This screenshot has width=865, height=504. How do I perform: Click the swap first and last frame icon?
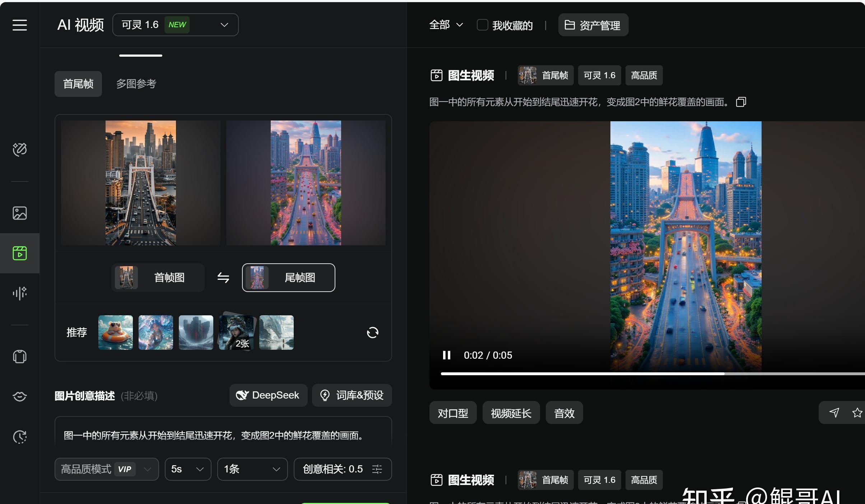pyautogui.click(x=223, y=278)
